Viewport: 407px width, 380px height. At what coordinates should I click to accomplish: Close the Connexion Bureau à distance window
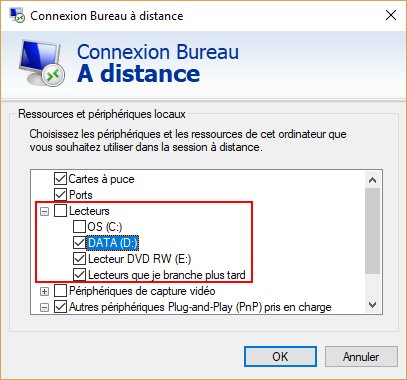coord(391,15)
